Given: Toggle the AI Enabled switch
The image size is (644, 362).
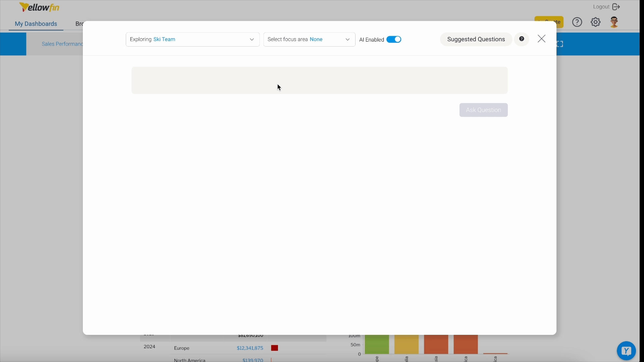Looking at the screenshot, I should click(x=393, y=40).
